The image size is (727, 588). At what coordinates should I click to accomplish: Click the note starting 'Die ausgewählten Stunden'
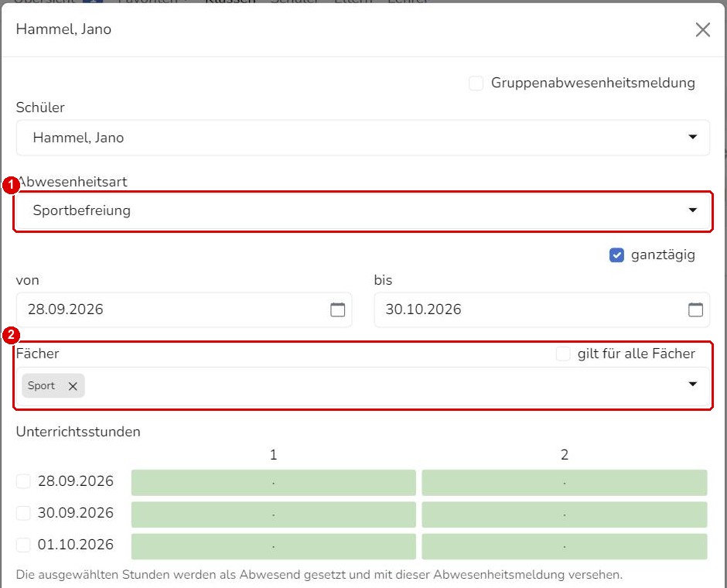coord(319,575)
